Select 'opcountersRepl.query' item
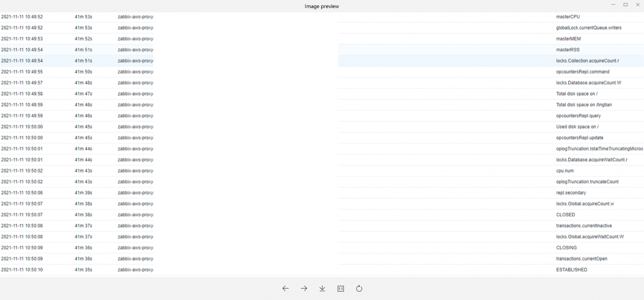 [x=578, y=116]
